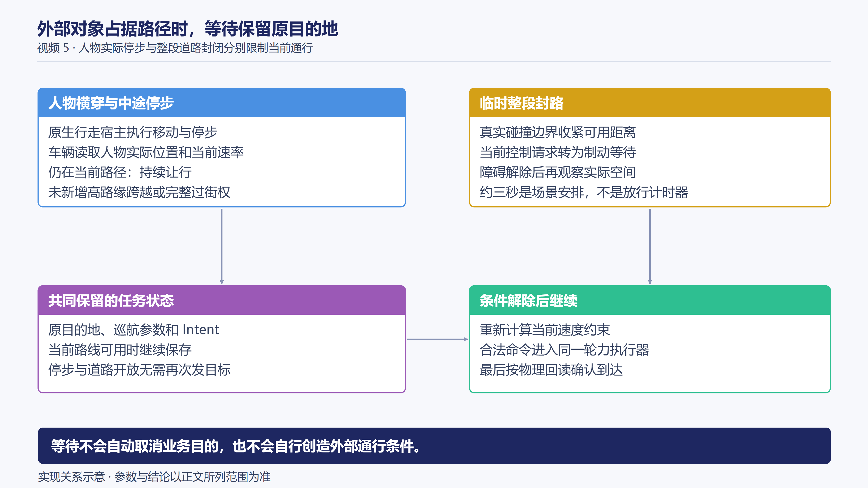Click the line 未新增高路缘跨越或完整过街权
The image size is (868, 488).
tap(139, 192)
